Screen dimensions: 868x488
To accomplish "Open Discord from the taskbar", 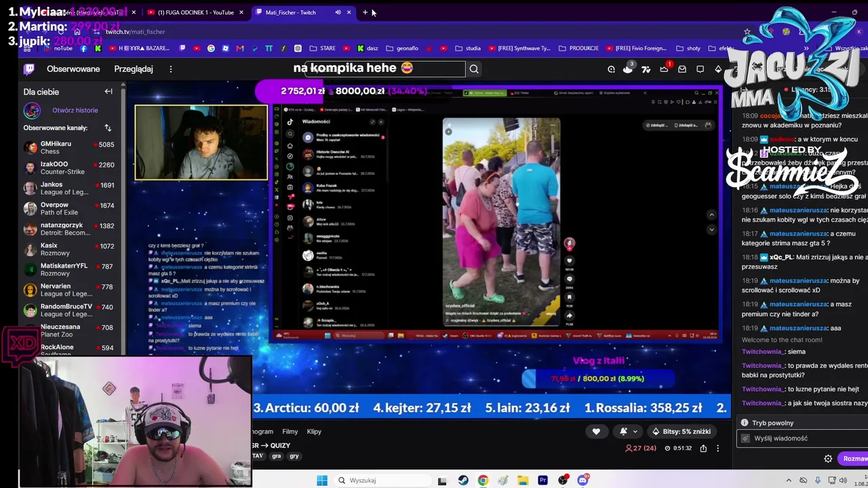I will pyautogui.click(x=583, y=481).
